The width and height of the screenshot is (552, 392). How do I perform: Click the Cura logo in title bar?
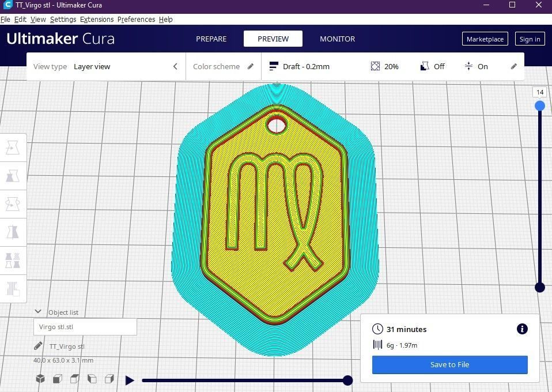[7, 5]
